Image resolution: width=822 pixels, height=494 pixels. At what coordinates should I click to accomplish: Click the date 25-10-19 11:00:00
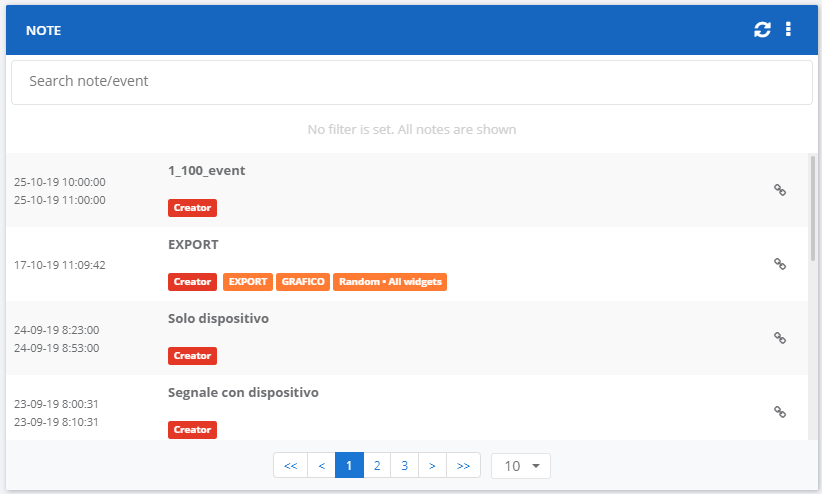60,200
